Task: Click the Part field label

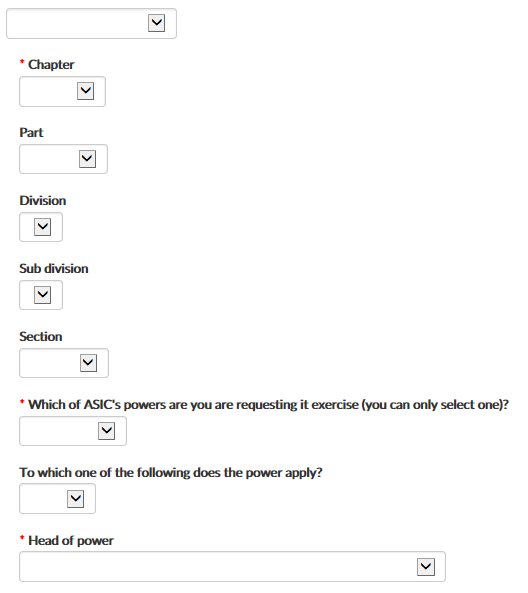Action: [31, 133]
